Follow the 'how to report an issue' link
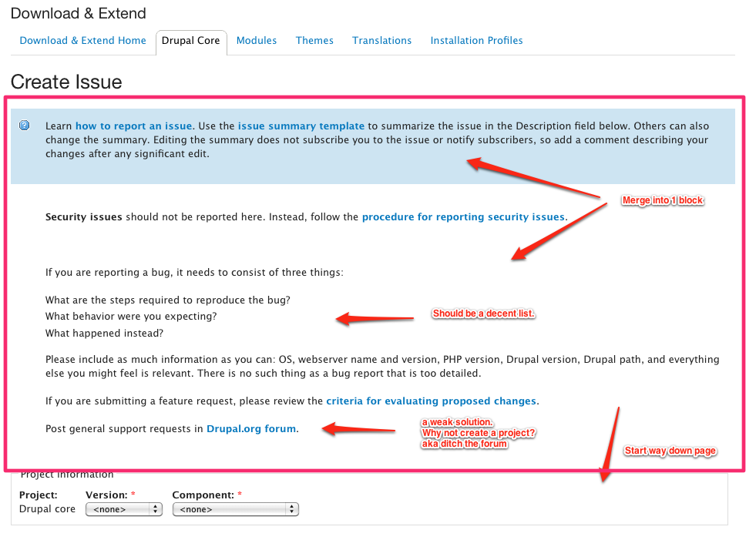756x540 pixels. pyautogui.click(x=133, y=126)
